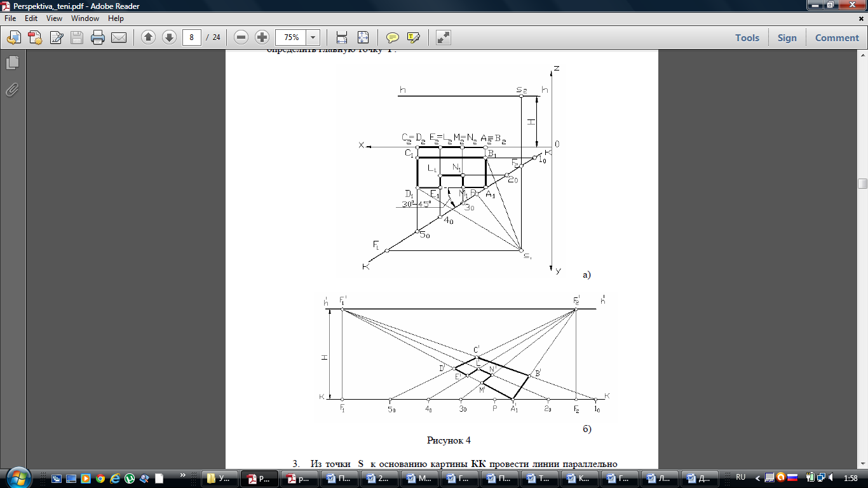Image resolution: width=868 pixels, height=488 pixels.
Task: Open the Comment pane
Action: (x=837, y=37)
